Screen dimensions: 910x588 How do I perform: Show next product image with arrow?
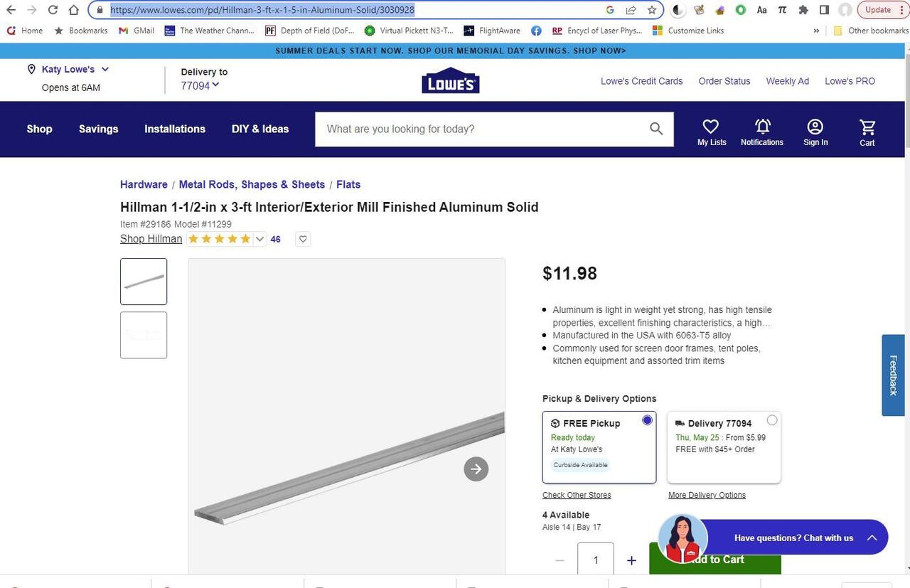(x=476, y=469)
